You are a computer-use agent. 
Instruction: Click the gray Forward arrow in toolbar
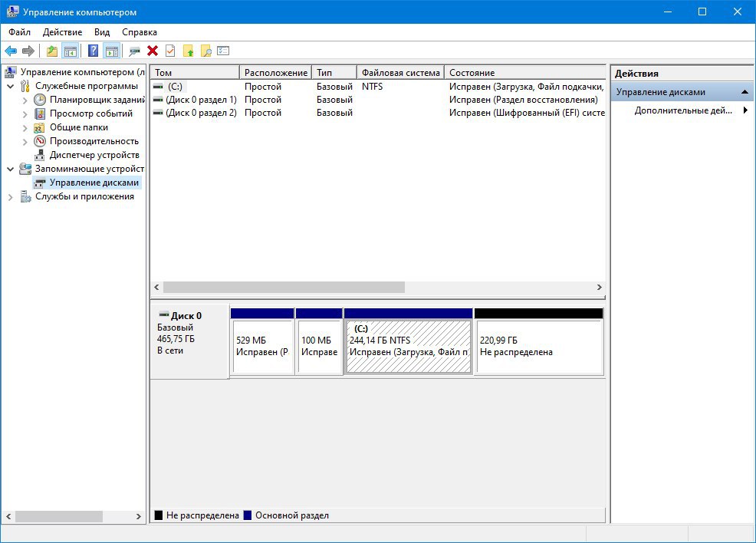click(28, 51)
